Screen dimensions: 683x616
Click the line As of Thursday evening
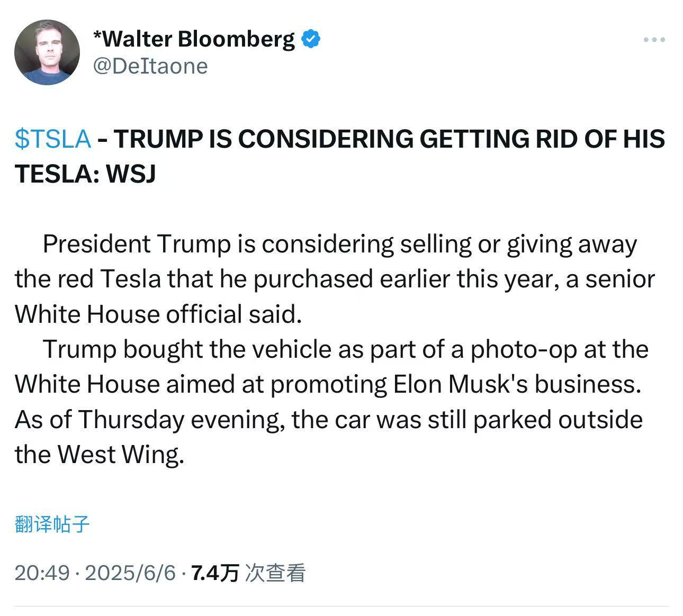pyautogui.click(x=329, y=420)
